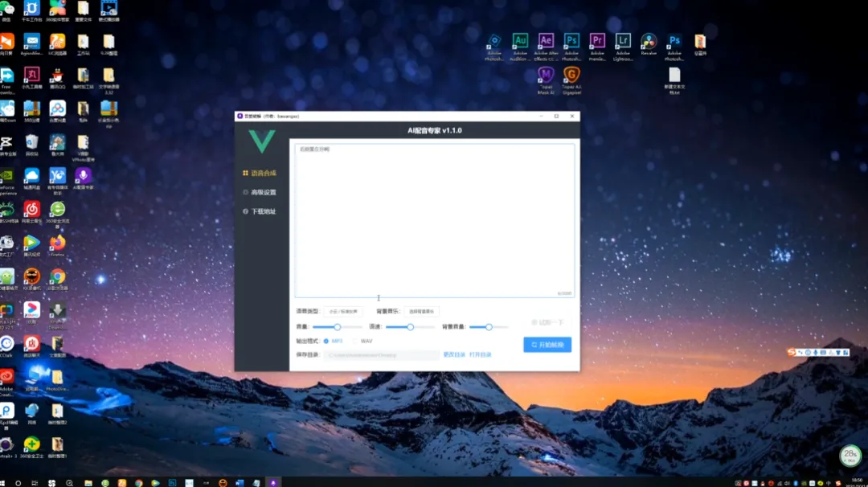Open the 语音合成 sidebar tab
Image resolution: width=868 pixels, height=487 pixels.
pyautogui.click(x=260, y=174)
